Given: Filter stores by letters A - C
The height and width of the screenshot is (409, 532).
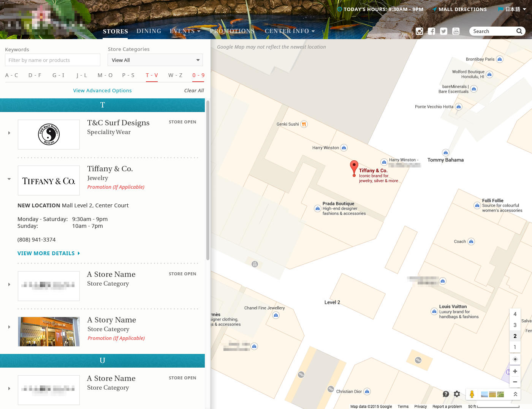Looking at the screenshot, I should pos(12,75).
